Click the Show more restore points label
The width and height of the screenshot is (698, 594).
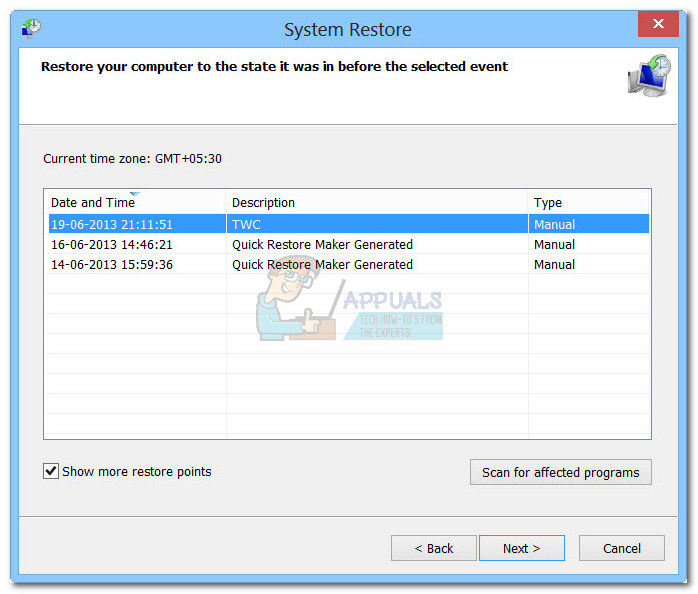coord(137,472)
